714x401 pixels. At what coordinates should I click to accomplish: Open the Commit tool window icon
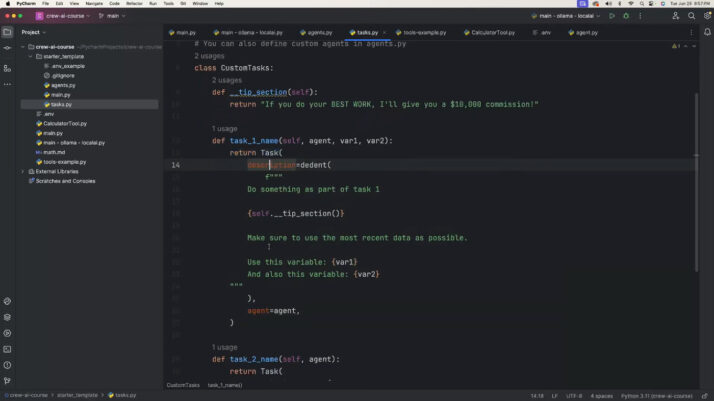[x=7, y=48]
